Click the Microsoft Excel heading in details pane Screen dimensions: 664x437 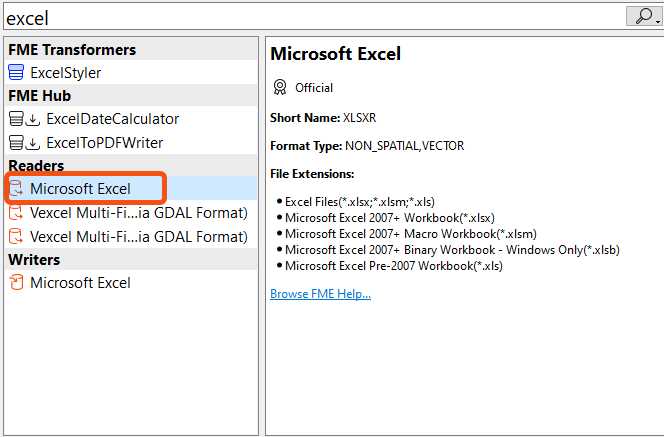click(x=335, y=54)
